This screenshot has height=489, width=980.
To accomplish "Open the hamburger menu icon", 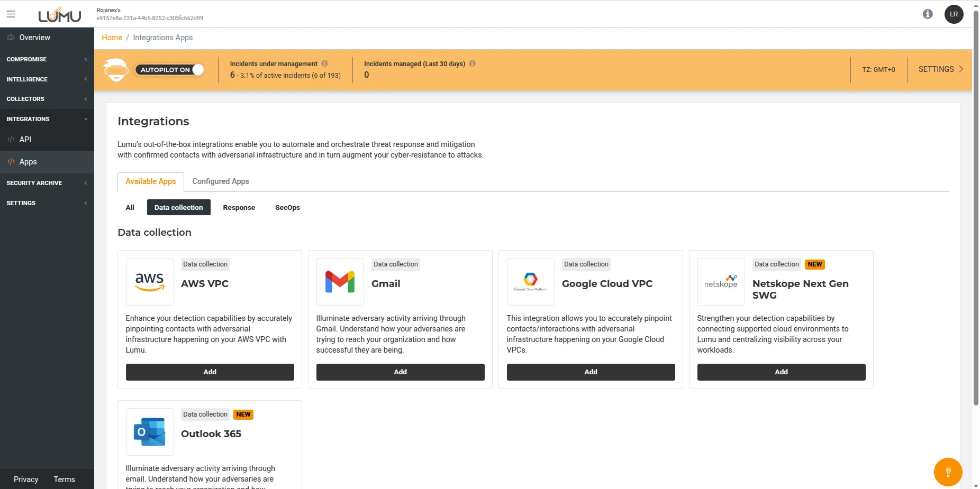I will [11, 14].
